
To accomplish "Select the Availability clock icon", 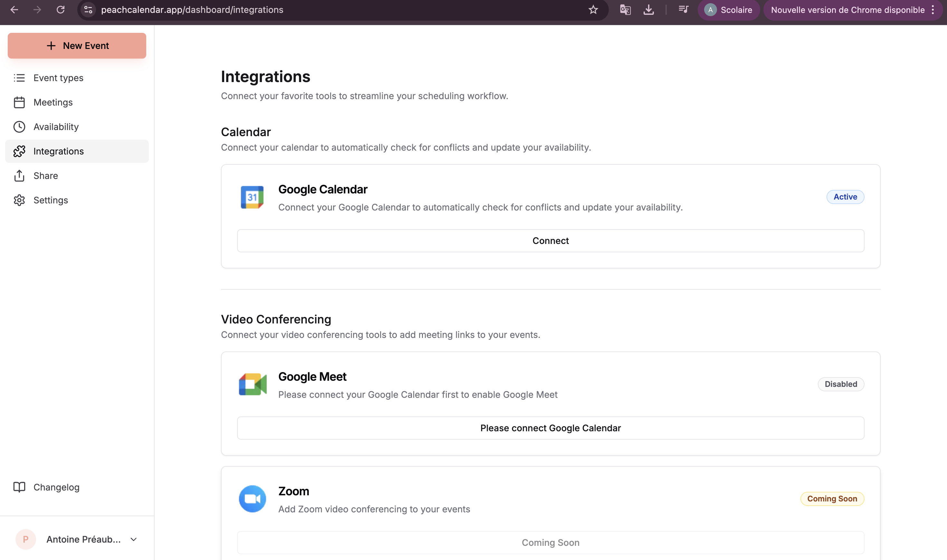I will [19, 127].
